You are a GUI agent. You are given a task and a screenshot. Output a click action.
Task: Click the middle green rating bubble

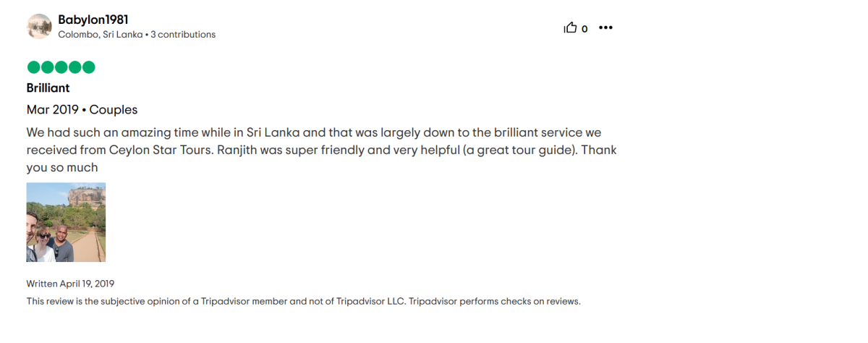click(61, 67)
